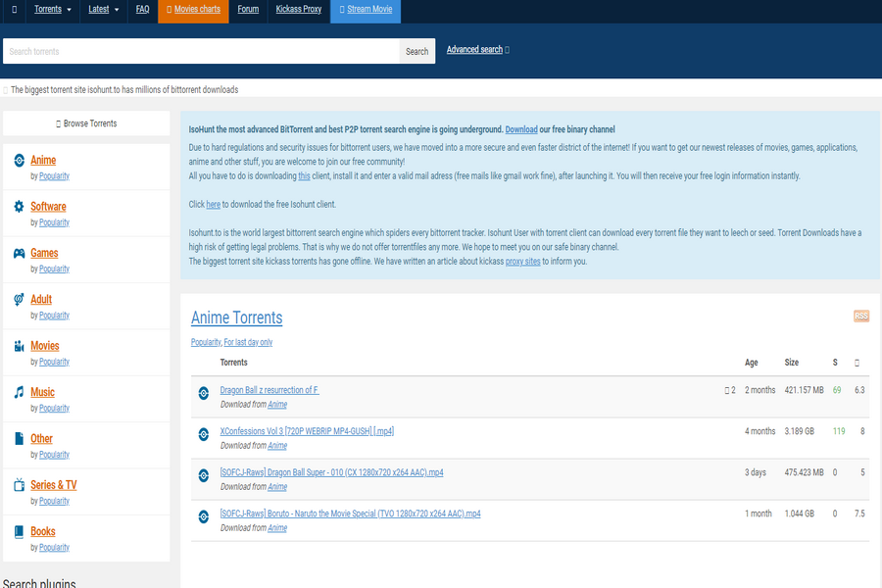Click the 'here' link for Isohunt client
Image resolution: width=882 pixels, height=588 pixels.
coord(214,204)
